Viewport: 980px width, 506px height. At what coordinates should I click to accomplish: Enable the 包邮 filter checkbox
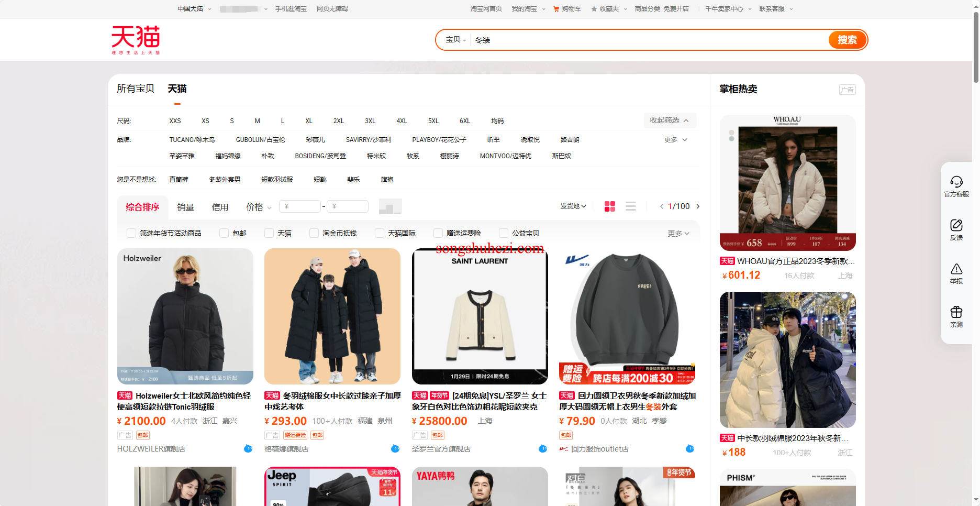[x=224, y=233]
